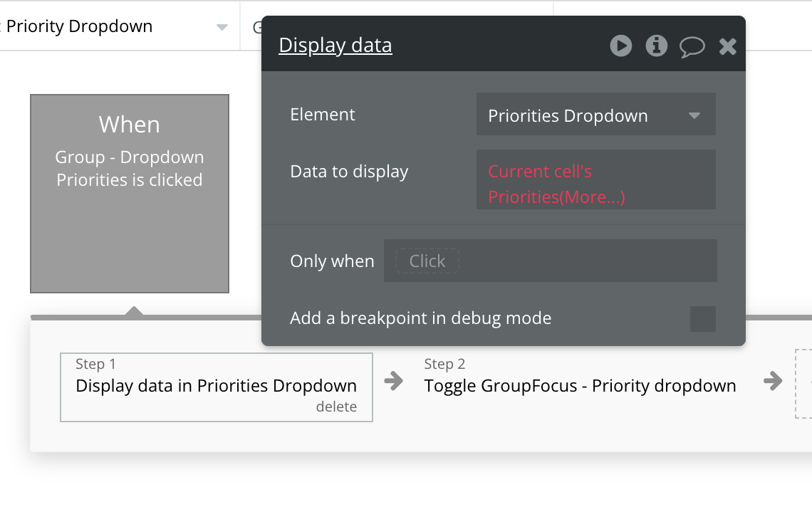The height and width of the screenshot is (507, 812).
Task: Enable the debug mode breakpoint checkbox
Action: (x=702, y=319)
